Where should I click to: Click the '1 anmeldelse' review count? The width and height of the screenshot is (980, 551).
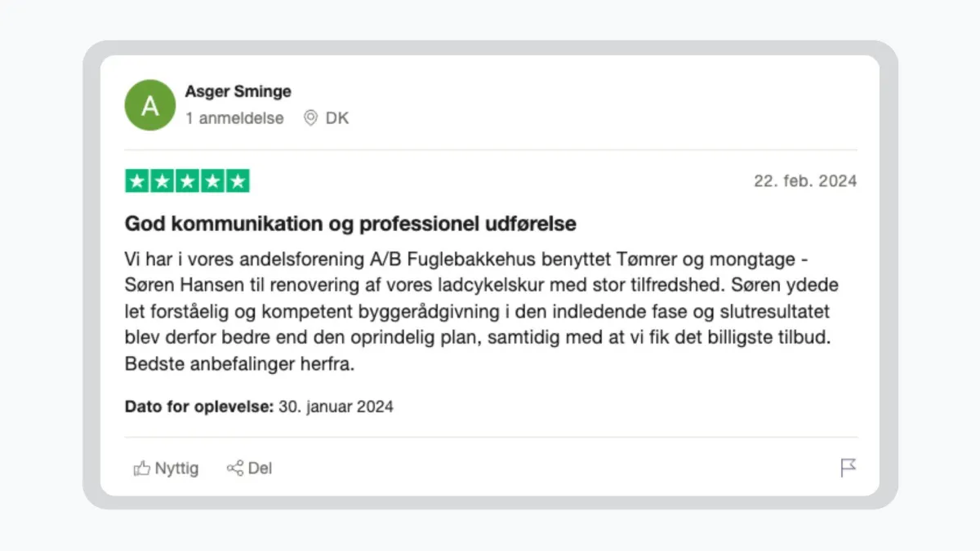(234, 118)
